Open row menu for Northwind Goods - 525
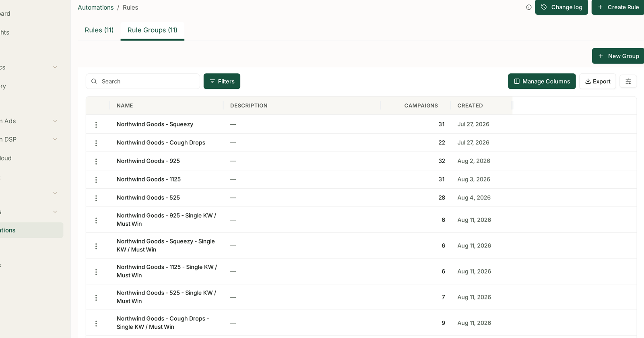 (96, 198)
